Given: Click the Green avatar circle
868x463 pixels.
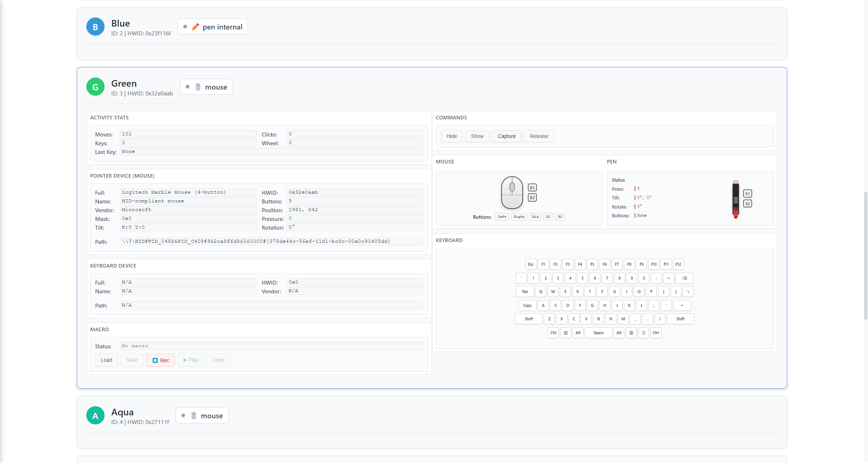Looking at the screenshot, I should (x=95, y=87).
